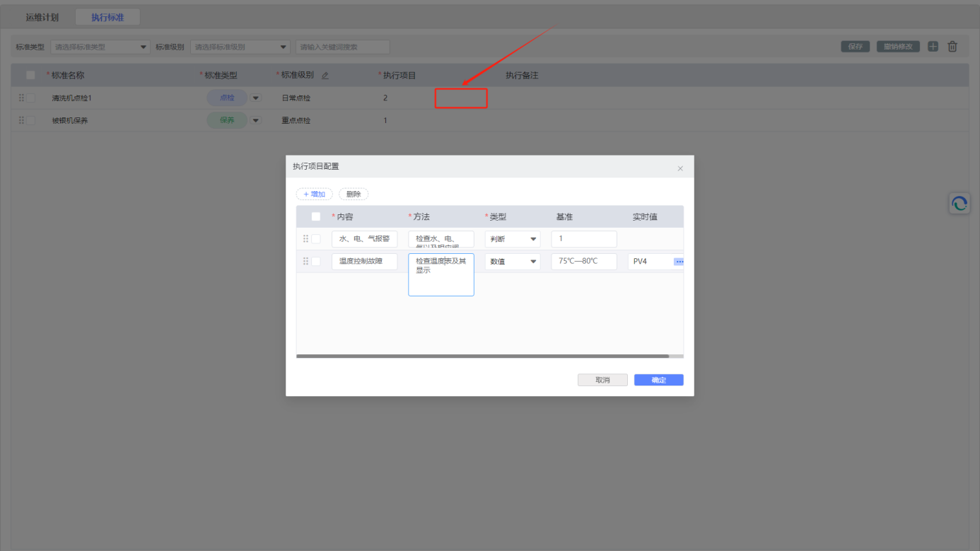Close the 执行项目配置 dialog
The width and height of the screenshot is (980, 551).
[x=680, y=168]
